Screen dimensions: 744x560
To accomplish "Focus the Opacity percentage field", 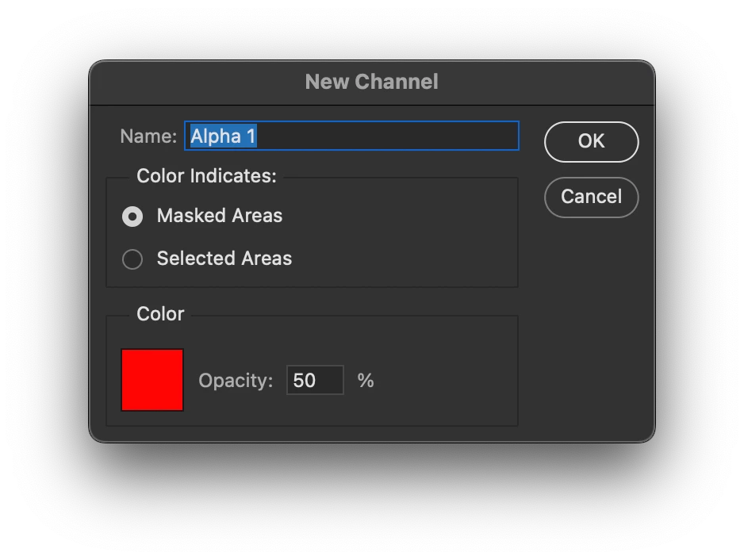I will (x=315, y=380).
